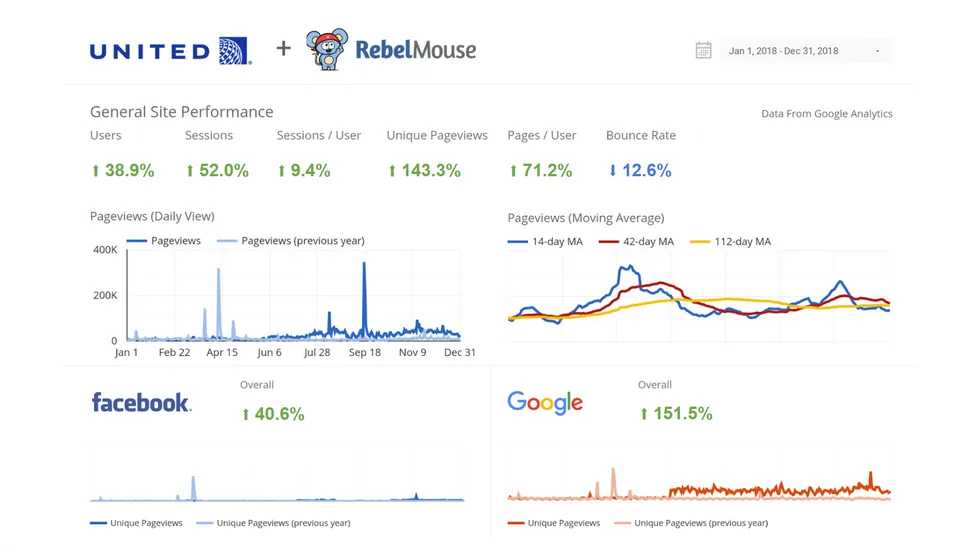Select the Jan 1, 2018 - Dec 31, 2018 range
980x551 pixels.
click(x=784, y=51)
